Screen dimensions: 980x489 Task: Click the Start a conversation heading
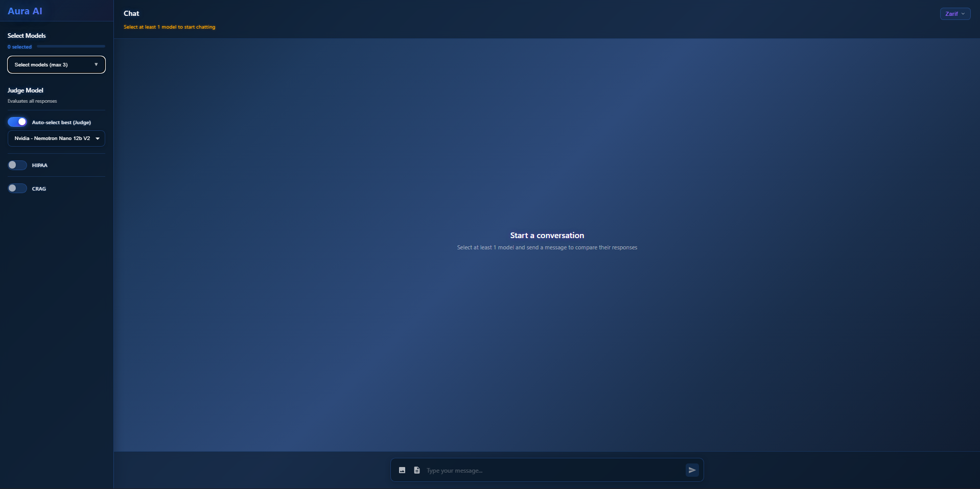pos(547,236)
